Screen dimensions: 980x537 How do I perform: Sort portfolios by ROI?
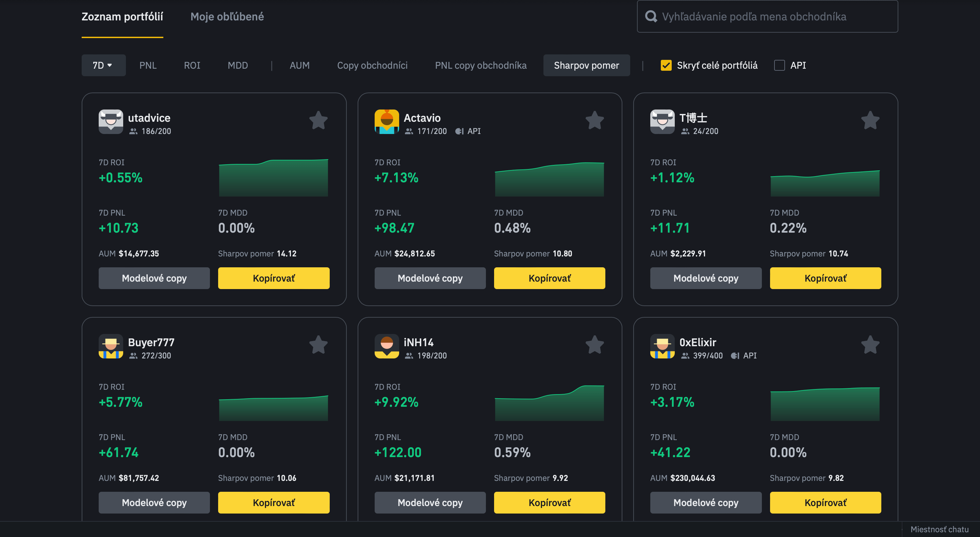pos(192,65)
